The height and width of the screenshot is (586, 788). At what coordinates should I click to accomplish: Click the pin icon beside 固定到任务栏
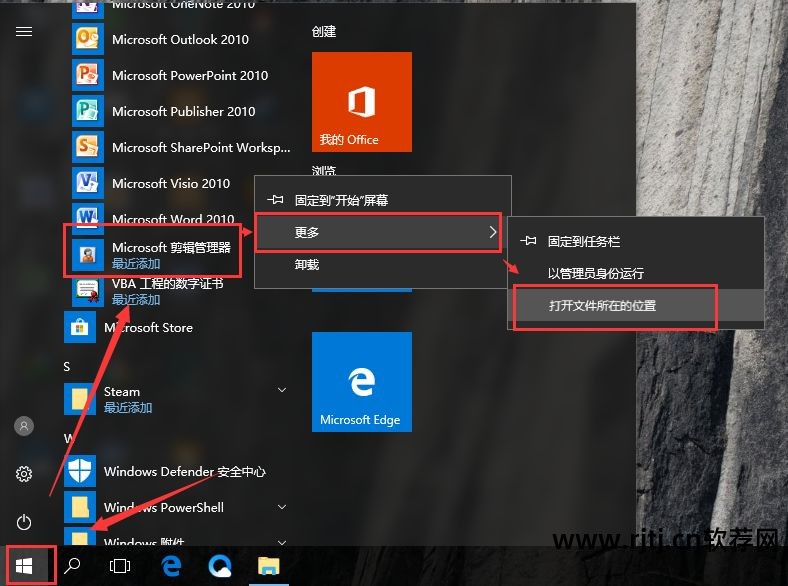pos(528,241)
